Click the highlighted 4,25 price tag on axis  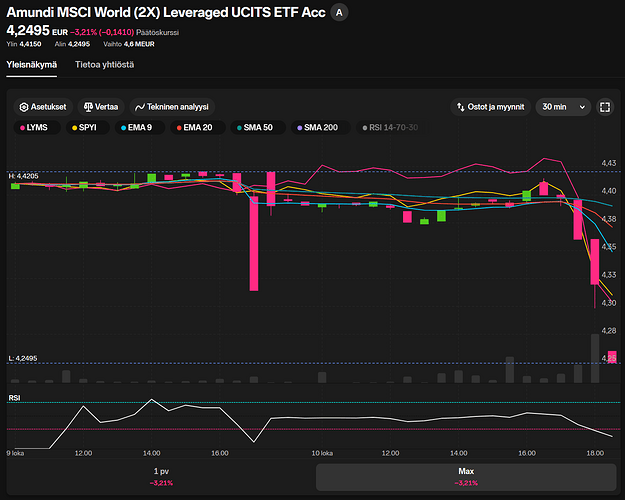[x=609, y=358]
